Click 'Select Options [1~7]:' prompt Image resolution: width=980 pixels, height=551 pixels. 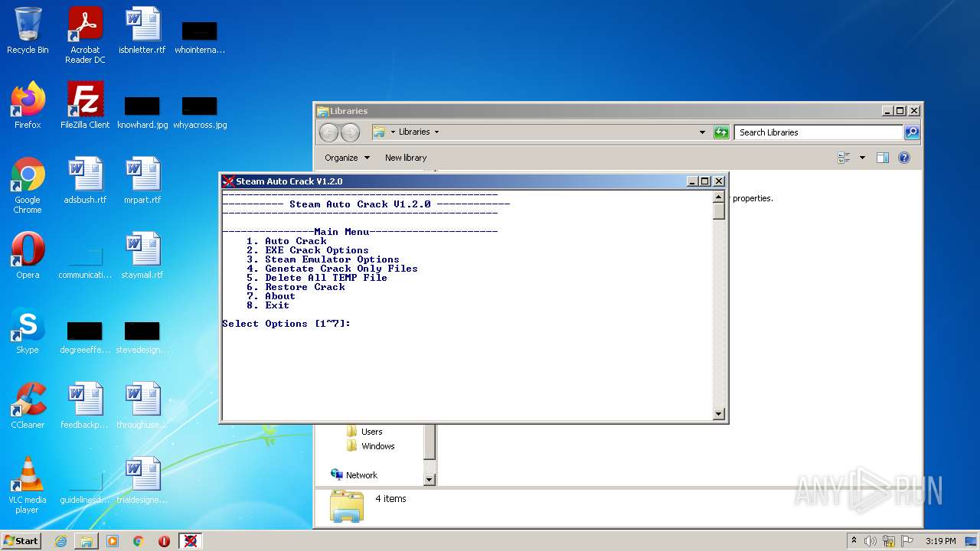click(x=286, y=324)
